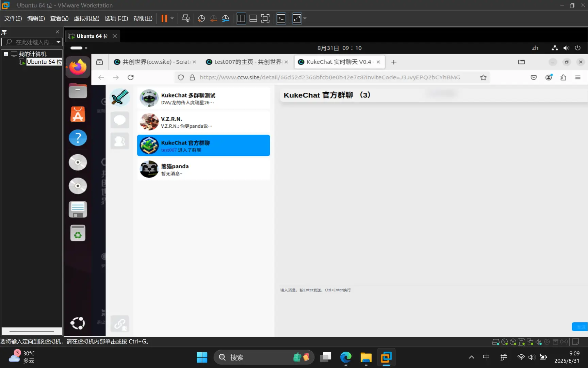Close the Ubuntu 64 位 VM tab
Viewport: 588px width, 368px height.
(115, 36)
